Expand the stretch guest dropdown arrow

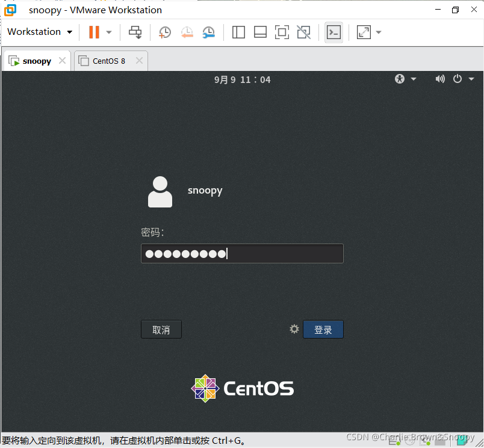(x=379, y=32)
